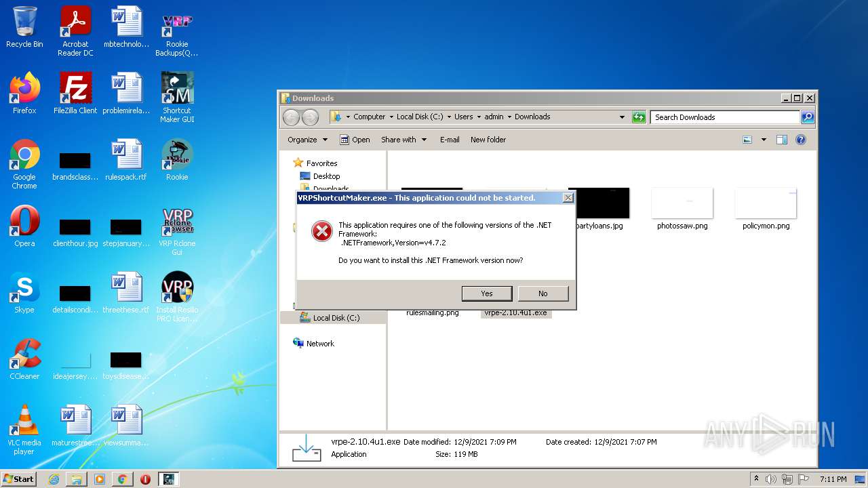This screenshot has height=488, width=868.
Task: Select mbtechnolo... Word document on desktop
Action: click(126, 27)
